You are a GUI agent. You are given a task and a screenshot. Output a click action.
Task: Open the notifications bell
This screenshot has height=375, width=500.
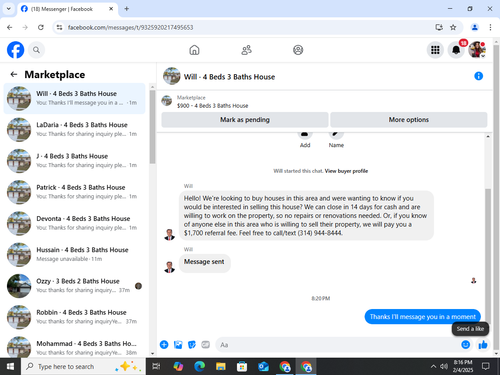click(x=456, y=50)
